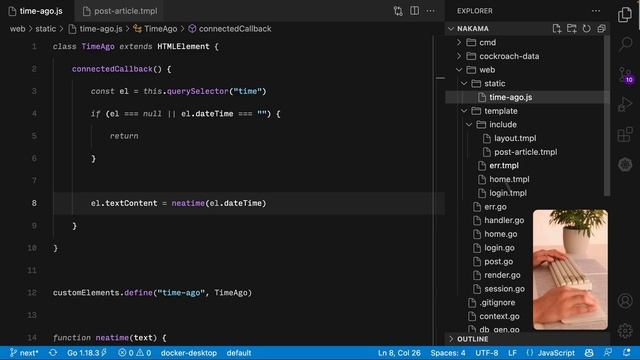Collapse the include folder

point(502,124)
